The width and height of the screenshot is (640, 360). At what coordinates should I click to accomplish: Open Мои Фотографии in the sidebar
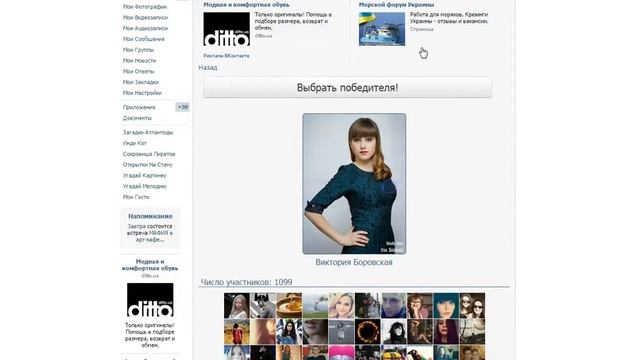pos(145,7)
